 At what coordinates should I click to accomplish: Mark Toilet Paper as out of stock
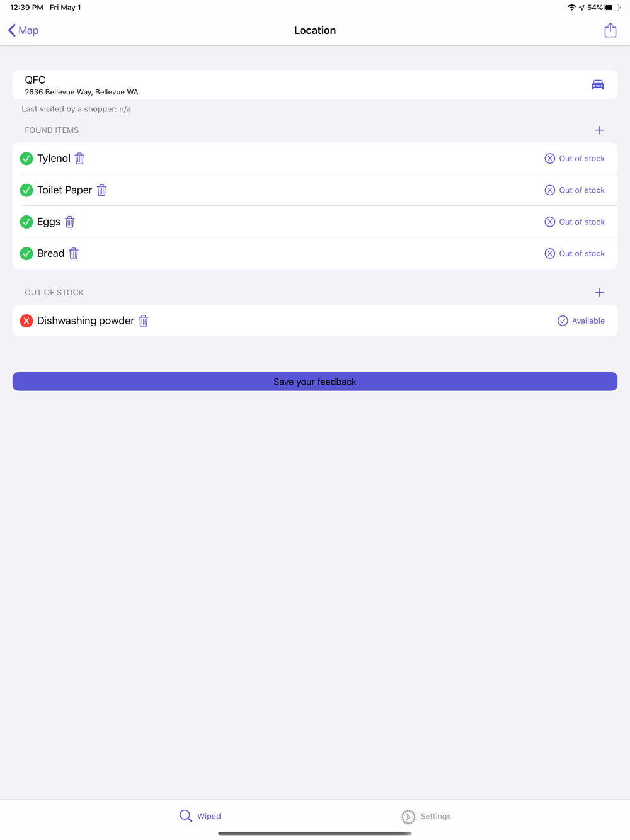point(575,190)
